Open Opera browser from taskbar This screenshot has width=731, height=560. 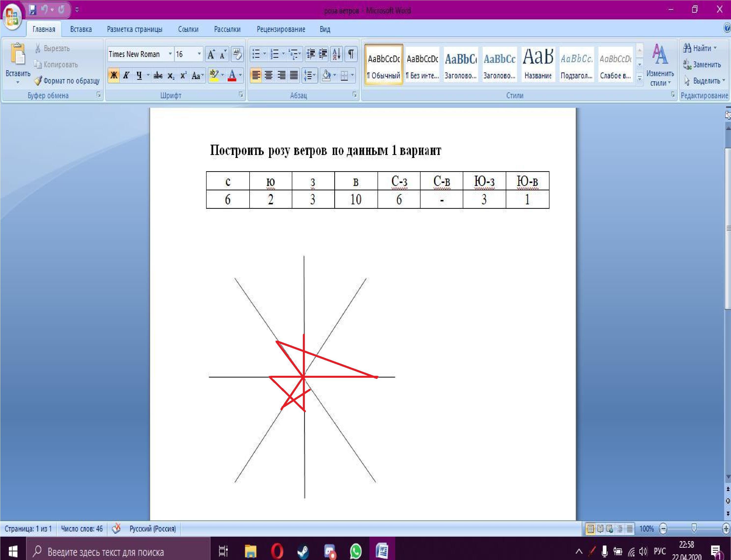pyautogui.click(x=277, y=551)
